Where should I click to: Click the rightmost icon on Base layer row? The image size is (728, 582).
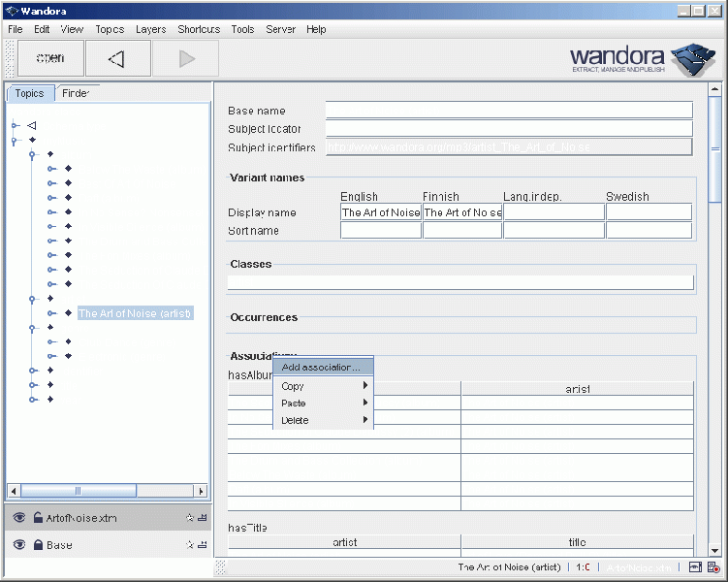(202, 545)
